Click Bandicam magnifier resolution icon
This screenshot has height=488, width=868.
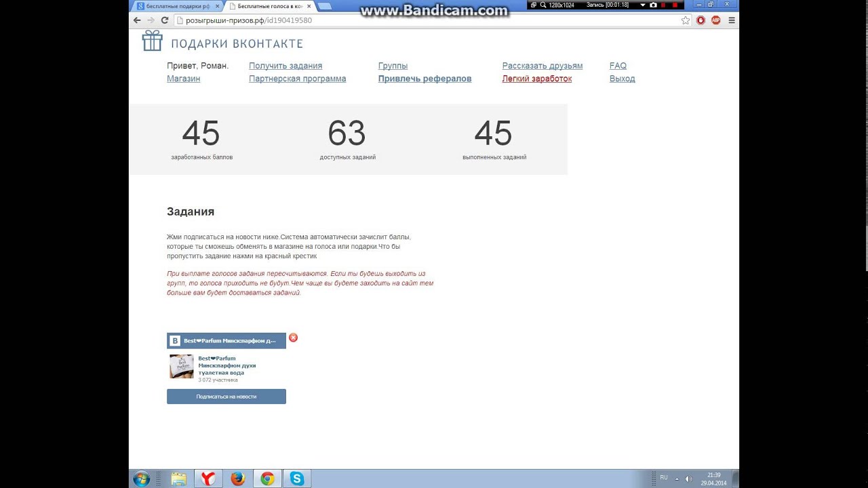tap(543, 5)
